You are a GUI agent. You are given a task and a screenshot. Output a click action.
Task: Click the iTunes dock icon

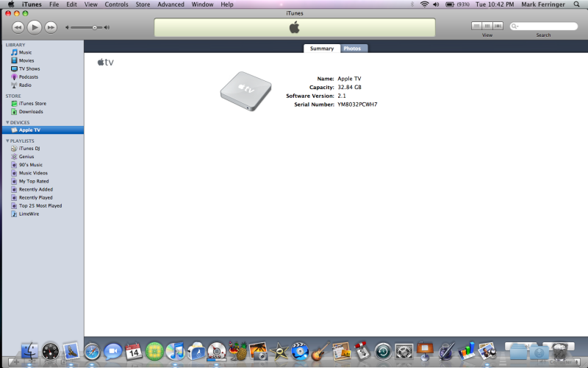click(175, 352)
